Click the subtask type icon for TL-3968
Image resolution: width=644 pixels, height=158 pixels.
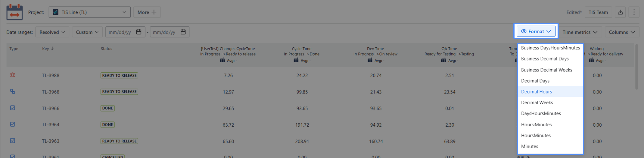pyautogui.click(x=13, y=91)
